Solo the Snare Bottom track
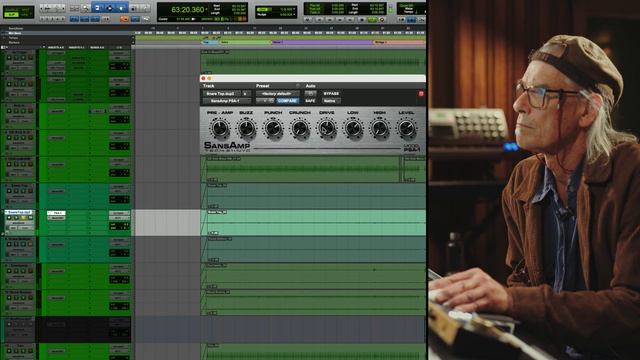Screen dimensions: 640x360 (x=23, y=244)
